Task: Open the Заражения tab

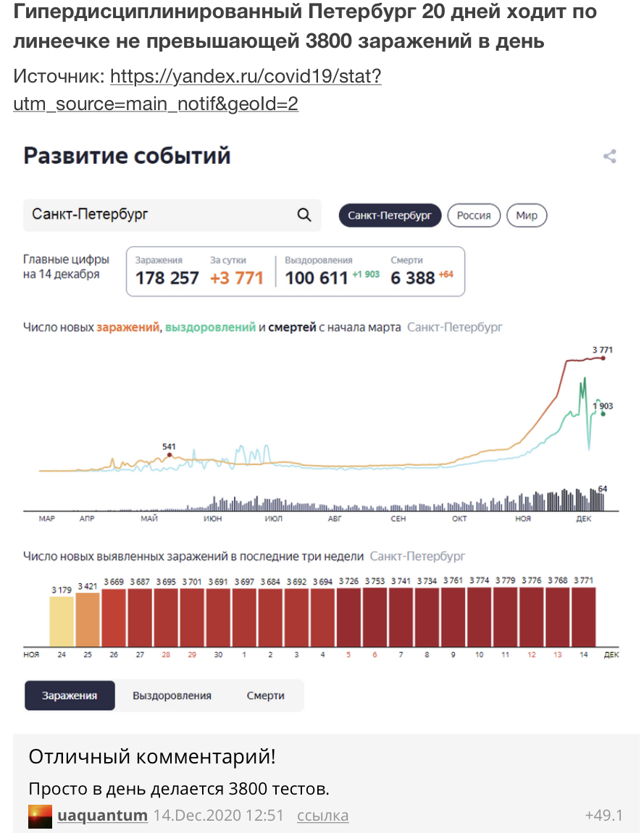Action: tap(70, 695)
